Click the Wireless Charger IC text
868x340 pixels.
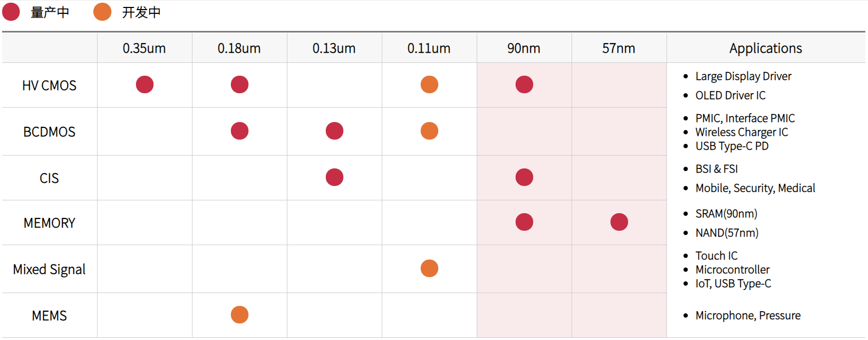tap(741, 132)
